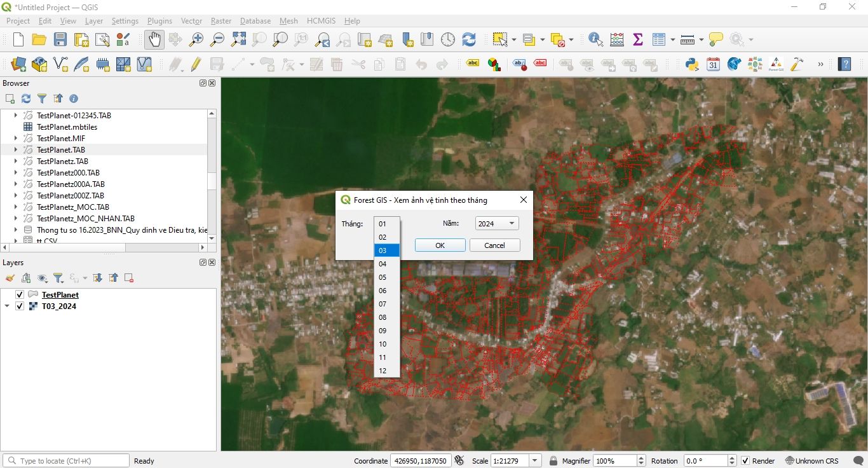Screen dimensions: 868x468
Task: Click Cancel in the month dialog
Action: (494, 245)
